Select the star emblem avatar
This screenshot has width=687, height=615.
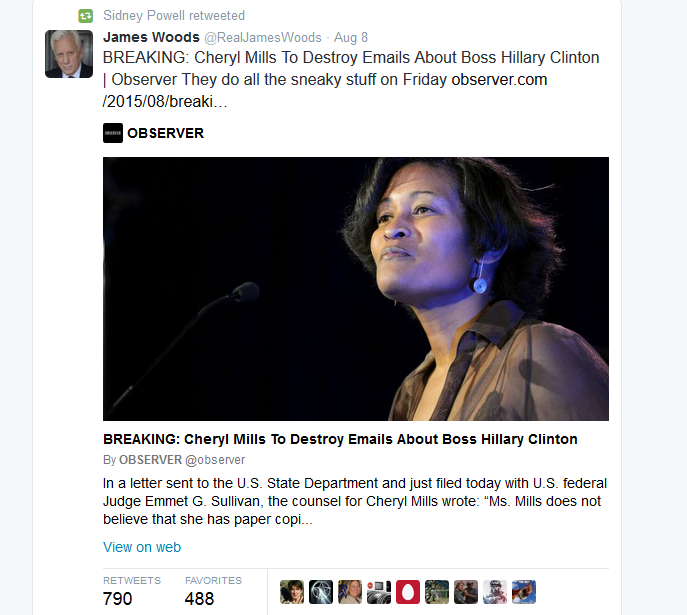[x=321, y=592]
